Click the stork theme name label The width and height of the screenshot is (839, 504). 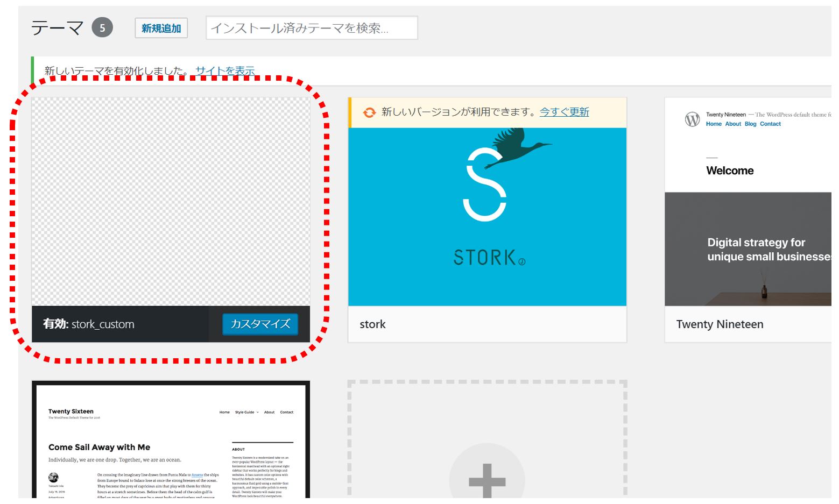(372, 324)
